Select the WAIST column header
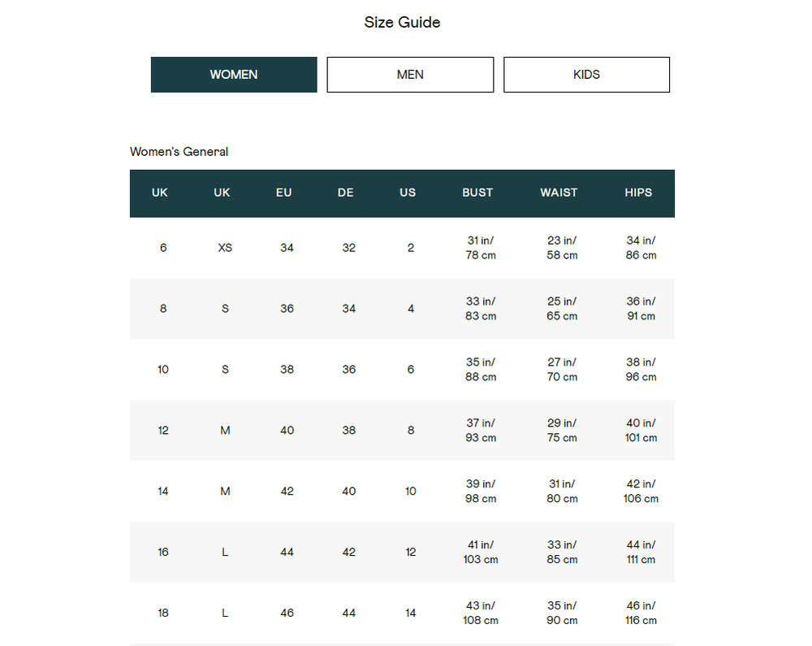Image resolution: width=812 pixels, height=646 pixels. [x=559, y=193]
